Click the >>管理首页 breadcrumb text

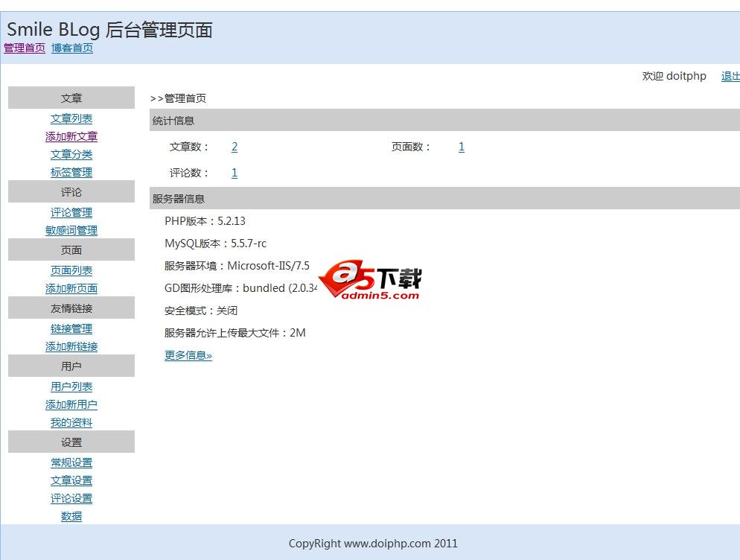(x=179, y=98)
